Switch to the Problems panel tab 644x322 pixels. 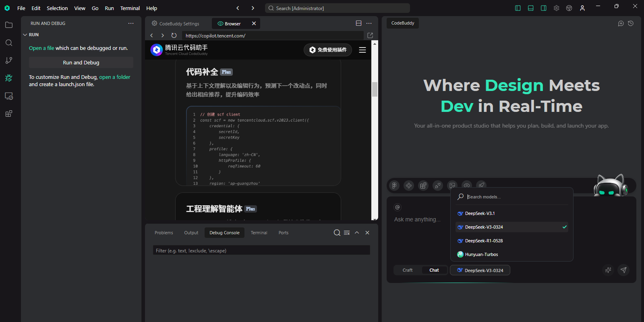coord(164,233)
